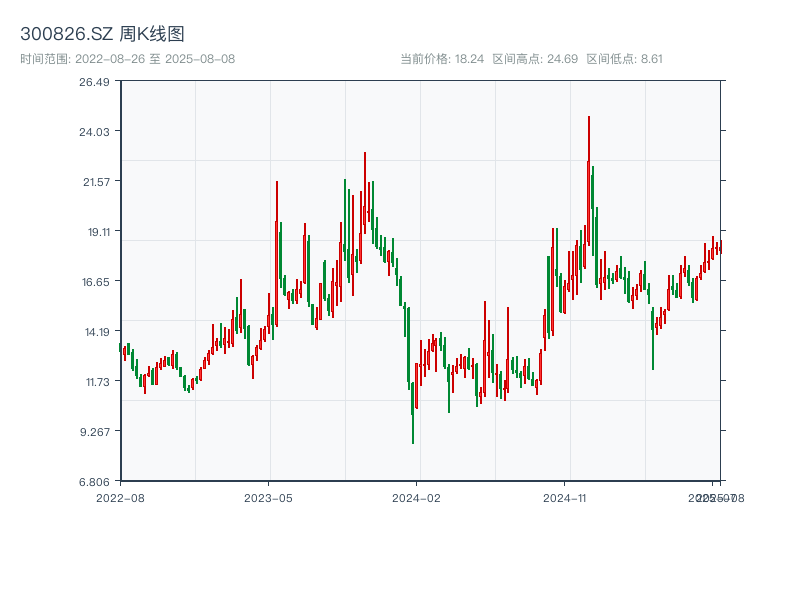
Task: Click the 区间低点 8.61 label
Action: (x=624, y=59)
